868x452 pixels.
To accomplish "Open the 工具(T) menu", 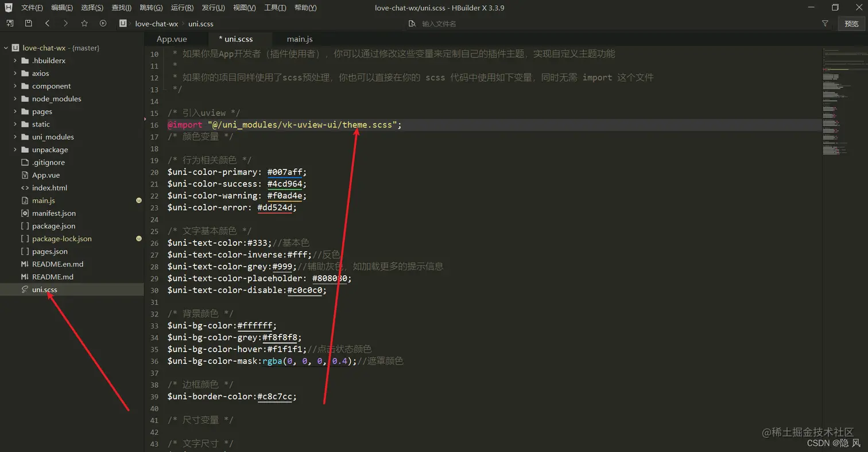I will pos(276,7).
